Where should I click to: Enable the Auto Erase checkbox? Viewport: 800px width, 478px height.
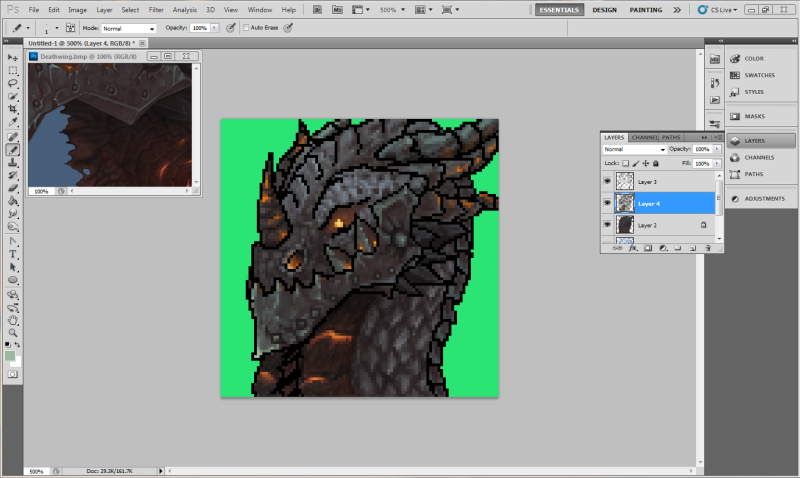246,28
